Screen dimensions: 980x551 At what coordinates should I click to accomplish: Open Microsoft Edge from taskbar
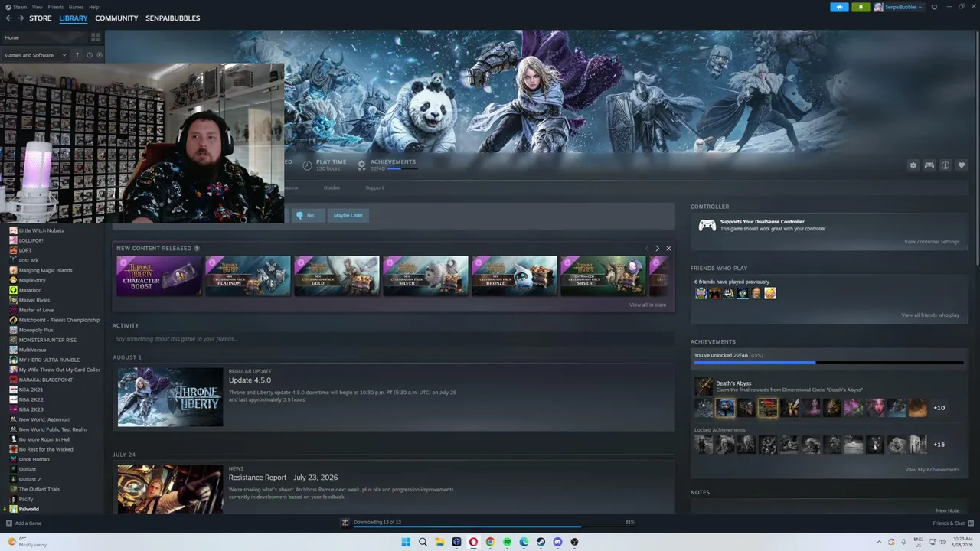[524, 542]
